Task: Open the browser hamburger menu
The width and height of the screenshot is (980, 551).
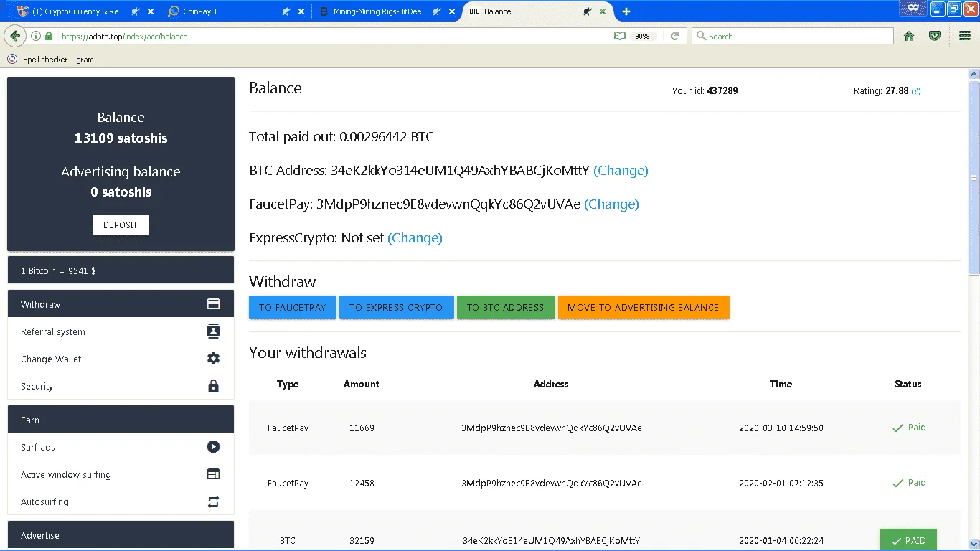Action: point(965,36)
